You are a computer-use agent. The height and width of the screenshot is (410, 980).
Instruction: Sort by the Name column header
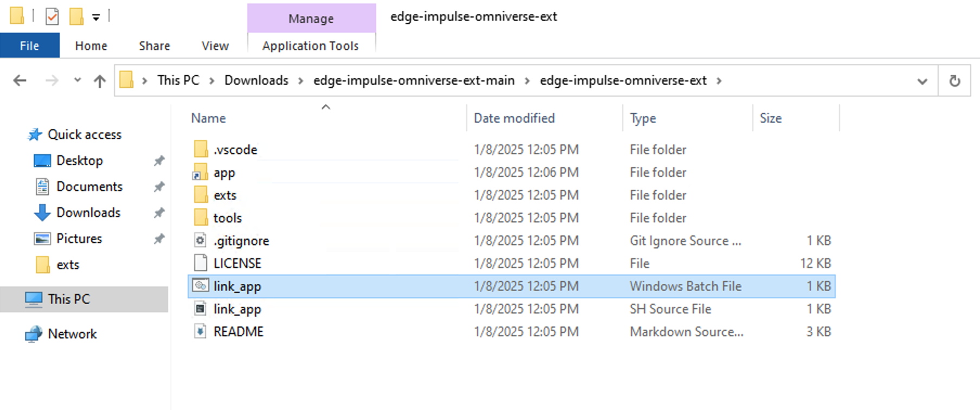click(x=209, y=118)
